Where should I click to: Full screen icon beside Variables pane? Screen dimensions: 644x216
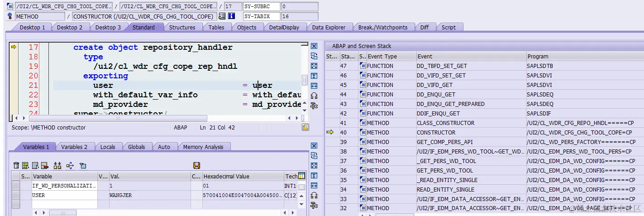coord(314,166)
